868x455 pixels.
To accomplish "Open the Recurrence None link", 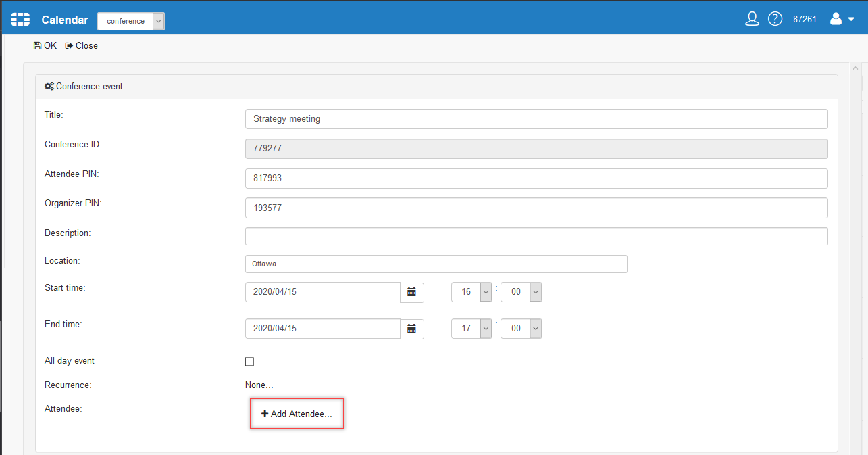I will coord(259,385).
